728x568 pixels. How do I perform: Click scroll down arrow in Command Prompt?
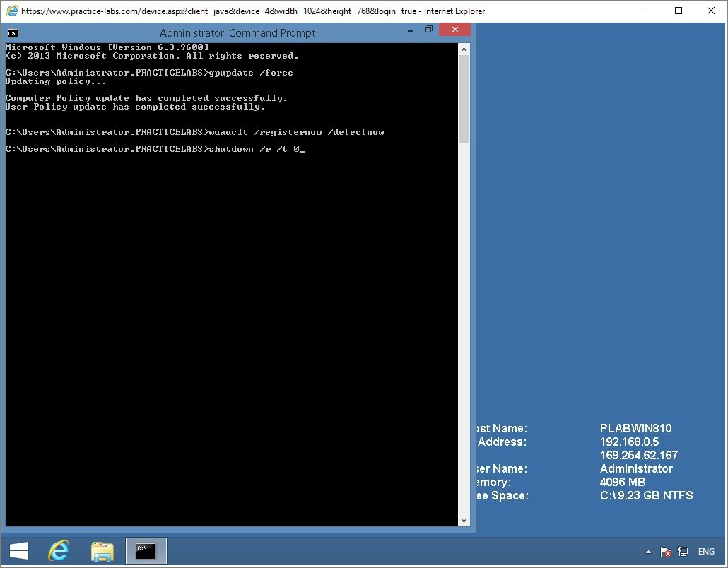pos(464,521)
